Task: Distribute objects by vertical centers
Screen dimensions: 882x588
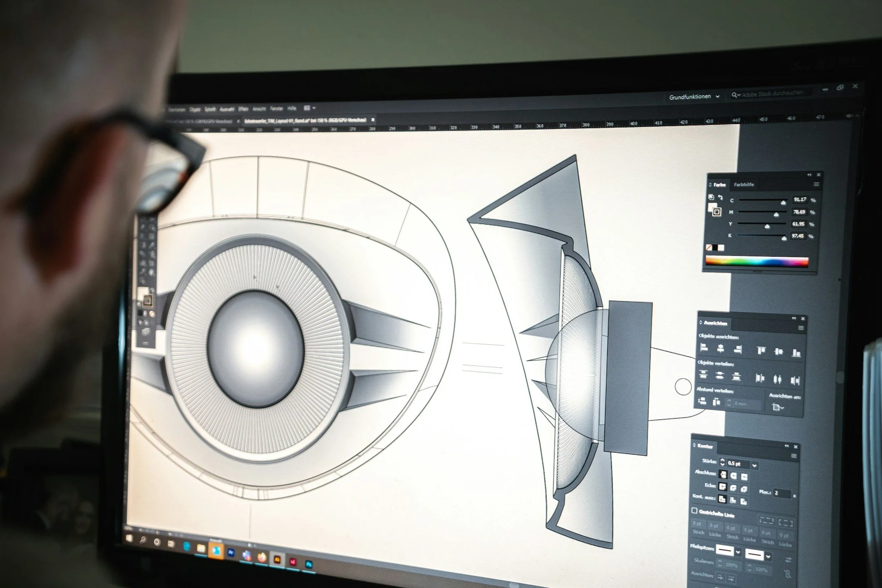Action: click(720, 375)
